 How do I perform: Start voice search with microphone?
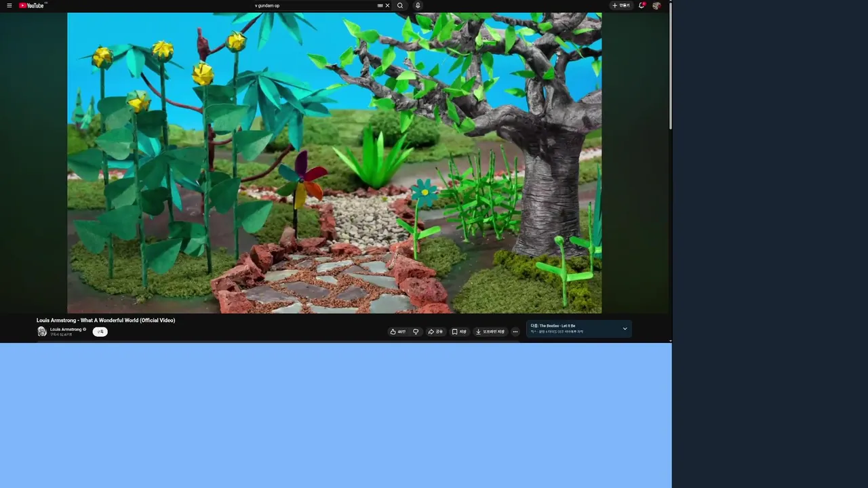click(418, 5)
